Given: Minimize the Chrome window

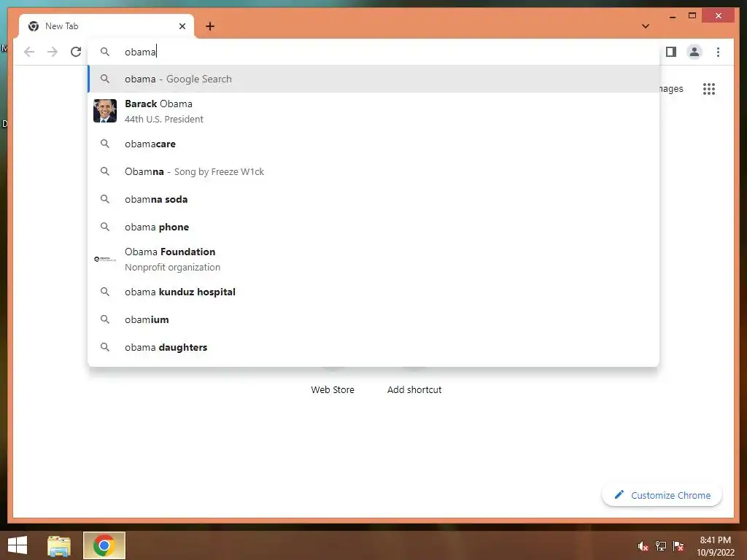Looking at the screenshot, I should (x=672, y=17).
